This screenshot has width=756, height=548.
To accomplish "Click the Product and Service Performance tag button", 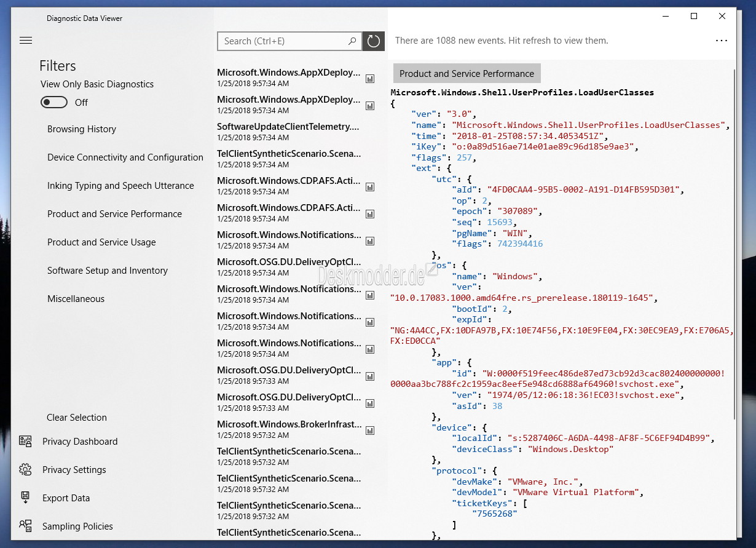I will pyautogui.click(x=467, y=73).
